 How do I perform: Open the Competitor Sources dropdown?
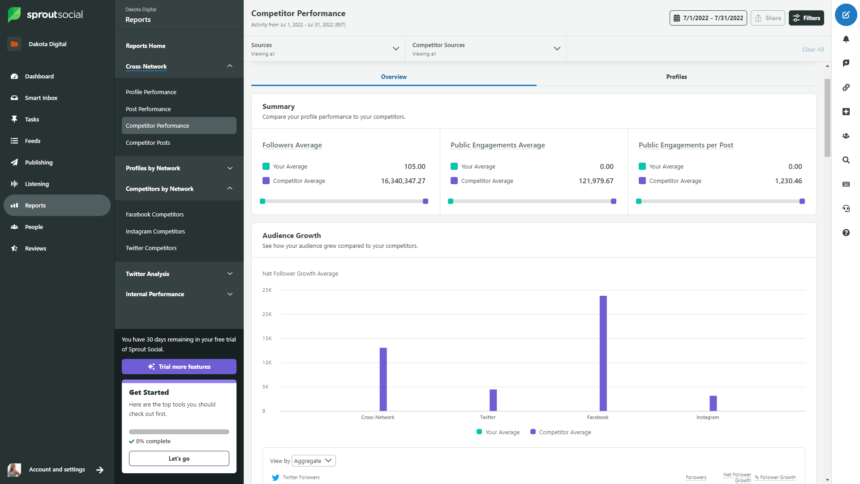pos(486,48)
